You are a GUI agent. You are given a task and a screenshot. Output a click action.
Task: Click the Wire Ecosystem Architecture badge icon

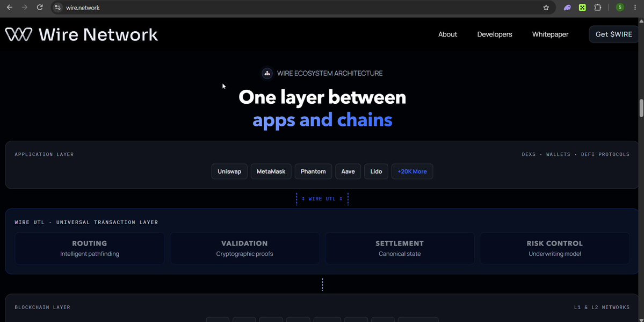267,73
